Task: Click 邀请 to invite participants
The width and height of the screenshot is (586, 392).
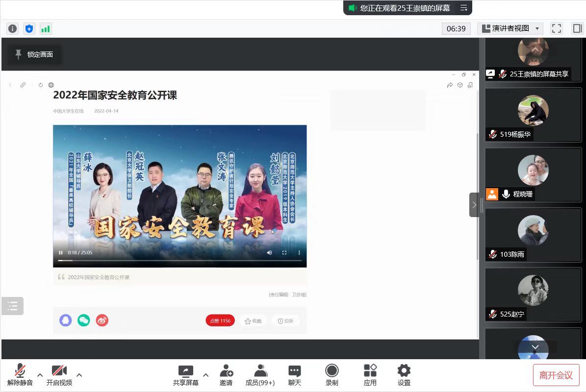Action: coord(226,375)
